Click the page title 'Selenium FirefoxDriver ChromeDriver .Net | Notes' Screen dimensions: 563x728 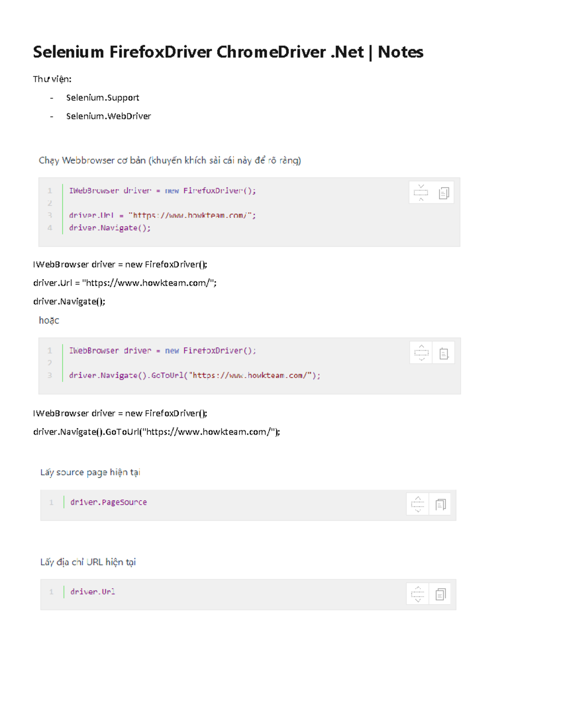click(x=228, y=52)
